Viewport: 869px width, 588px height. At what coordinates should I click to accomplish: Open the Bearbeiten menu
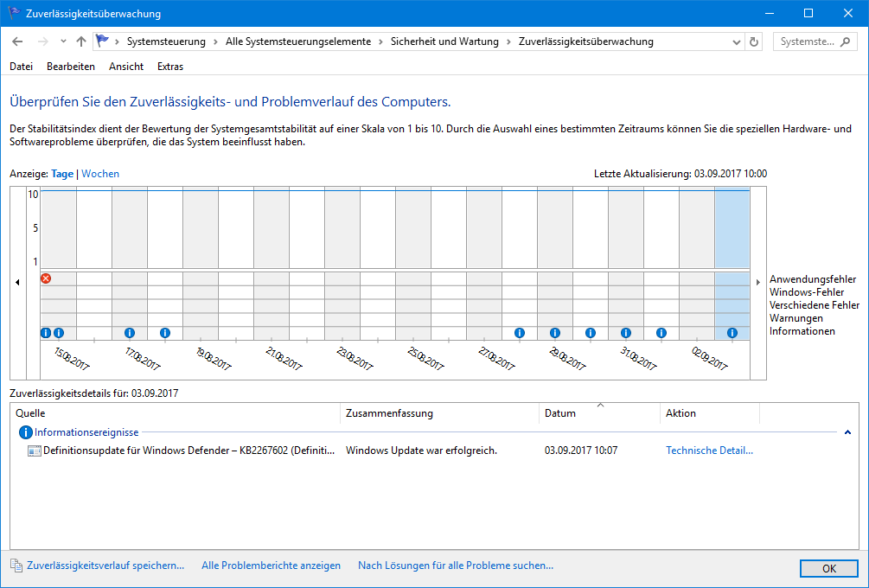pos(71,67)
